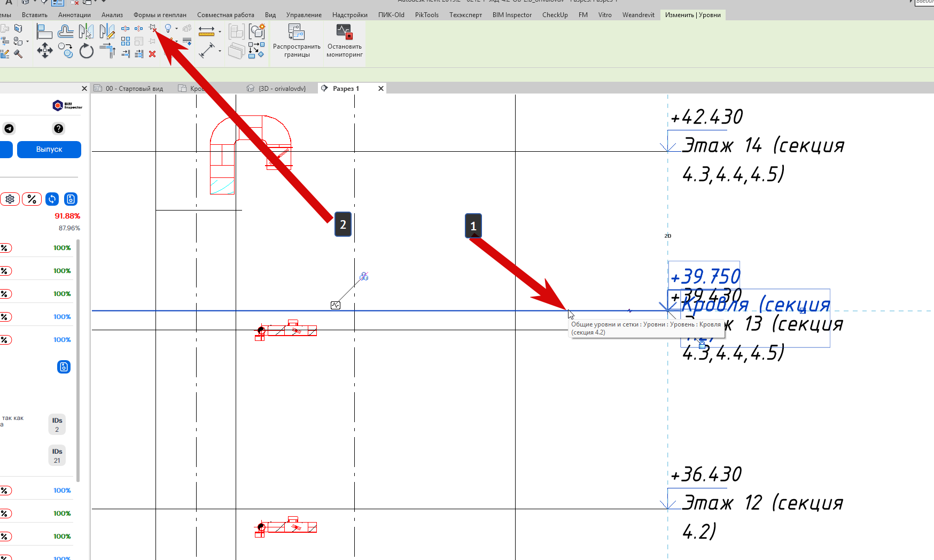The image size is (934, 560).
Task: Open the Аннотации ribbon tab
Action: click(x=74, y=15)
